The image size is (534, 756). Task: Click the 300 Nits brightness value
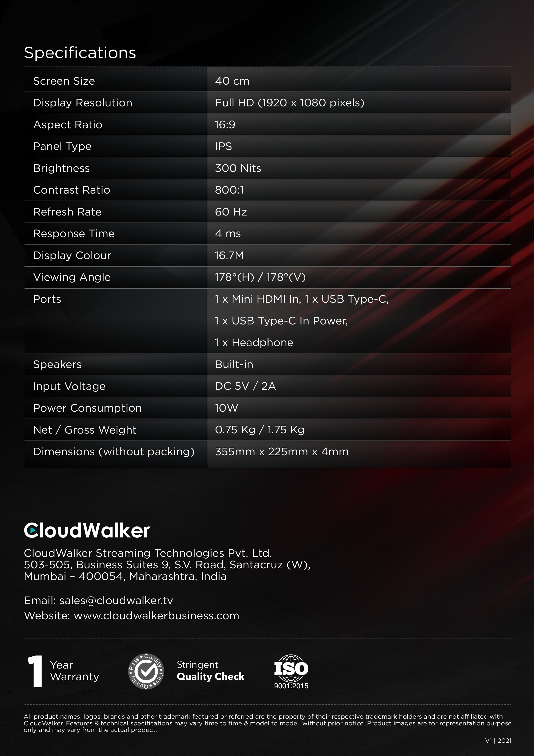click(x=238, y=168)
